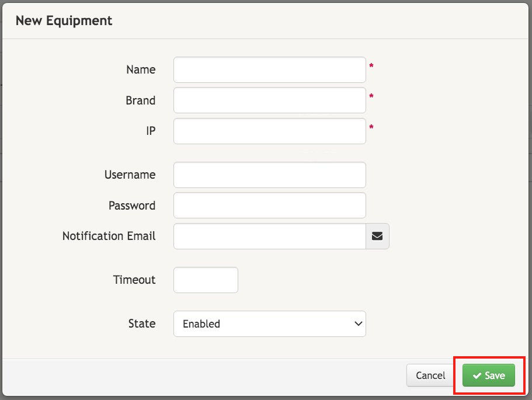
Task: Click the Notification Email text box
Action: (x=269, y=236)
